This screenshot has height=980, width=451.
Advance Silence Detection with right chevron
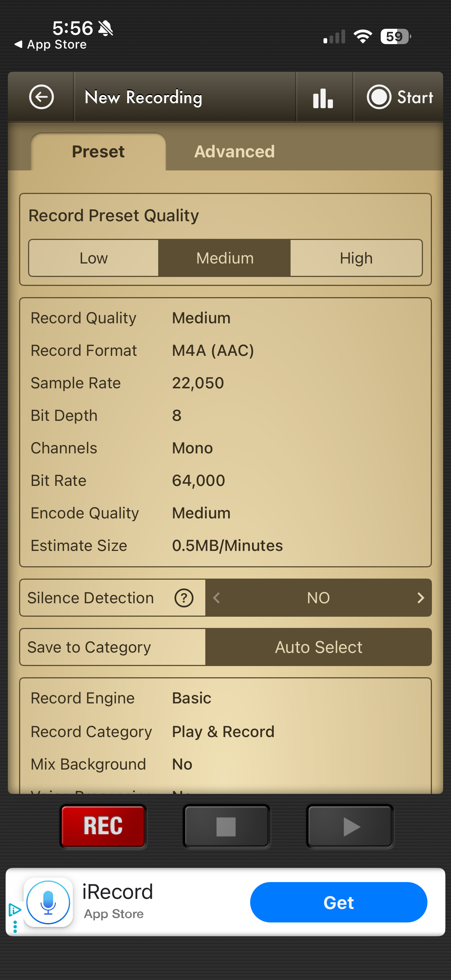420,598
